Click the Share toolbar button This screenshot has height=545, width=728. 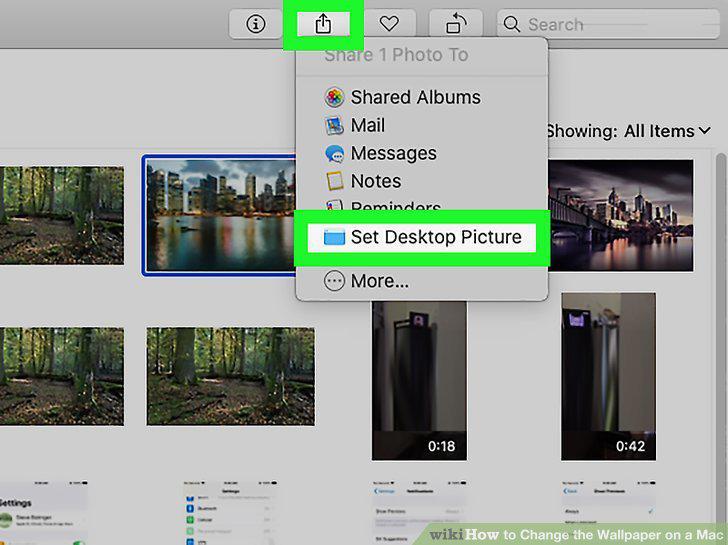323,23
